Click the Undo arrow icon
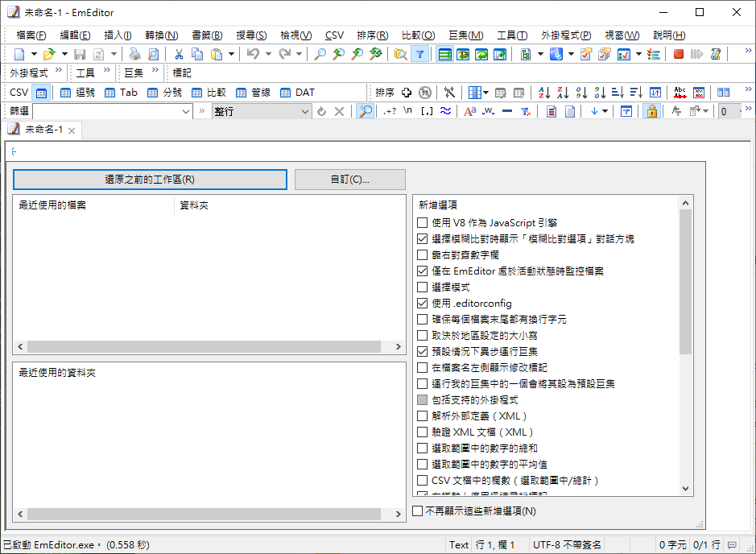756x554 pixels. [x=253, y=54]
